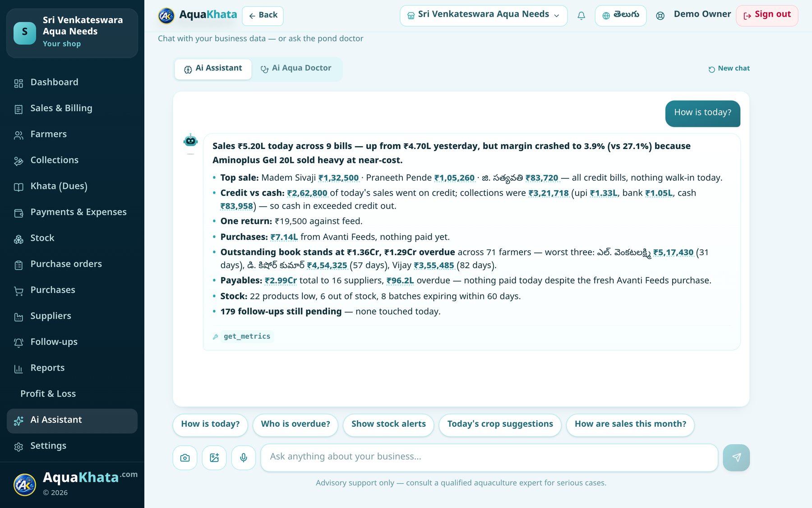The width and height of the screenshot is (812, 508).
Task: Click the AquaKhata logo in header
Action: click(198, 15)
